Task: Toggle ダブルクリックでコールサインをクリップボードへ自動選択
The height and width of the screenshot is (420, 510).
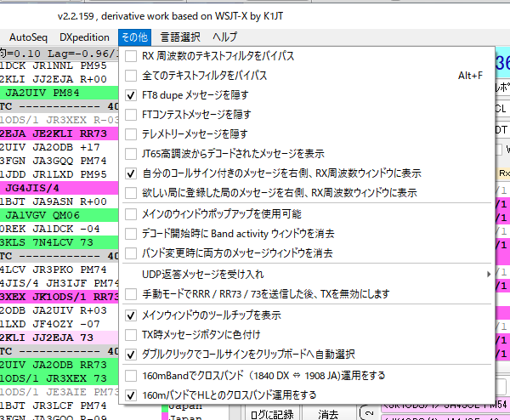Action: (307, 355)
